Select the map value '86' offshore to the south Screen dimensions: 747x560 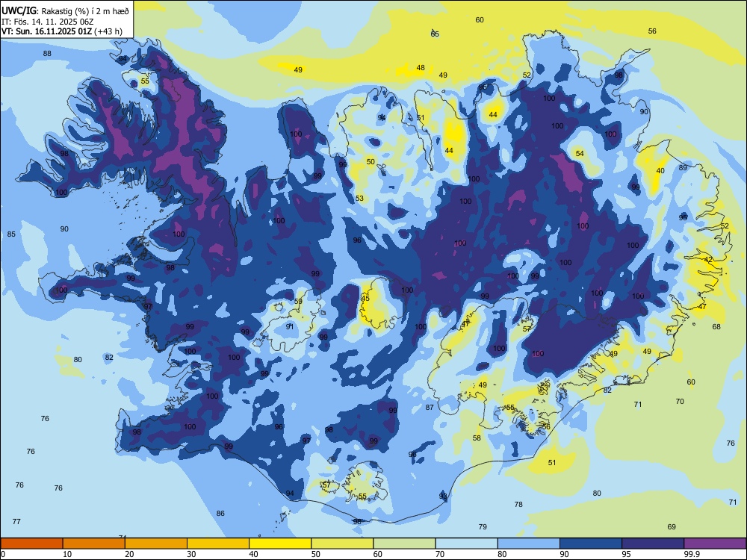pos(220,514)
